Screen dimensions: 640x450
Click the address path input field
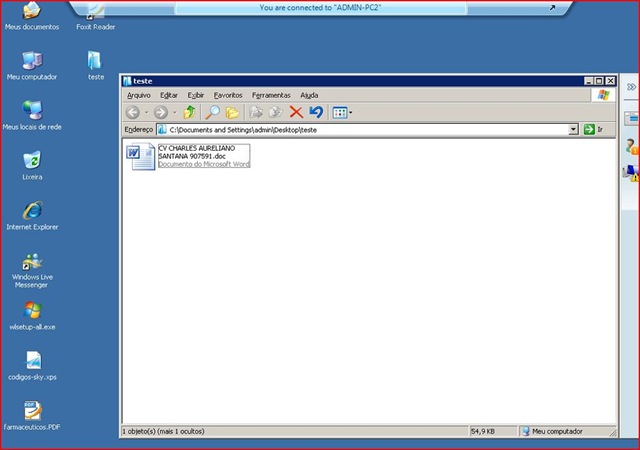[360, 130]
